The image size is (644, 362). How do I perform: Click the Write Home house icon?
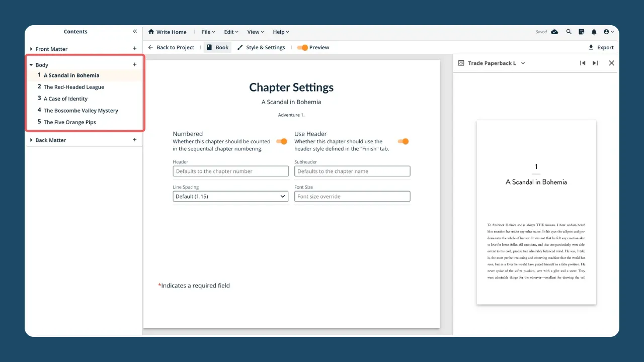pyautogui.click(x=150, y=32)
